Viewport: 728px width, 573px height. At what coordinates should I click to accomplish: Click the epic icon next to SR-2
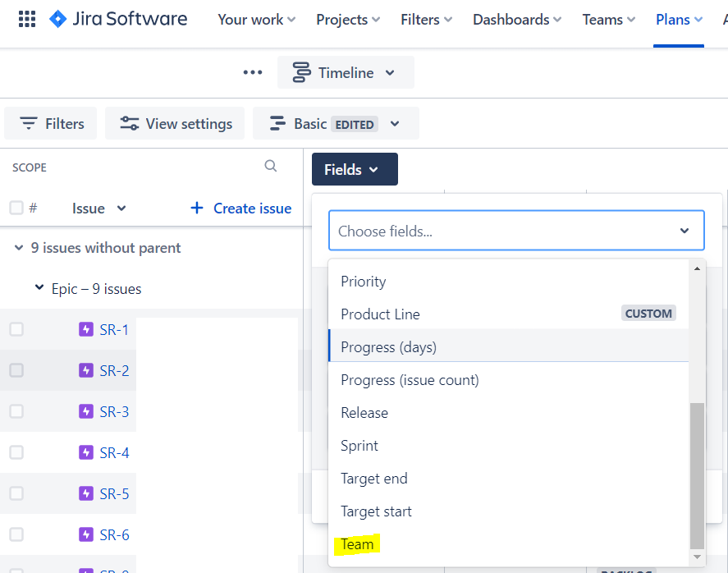tap(86, 370)
